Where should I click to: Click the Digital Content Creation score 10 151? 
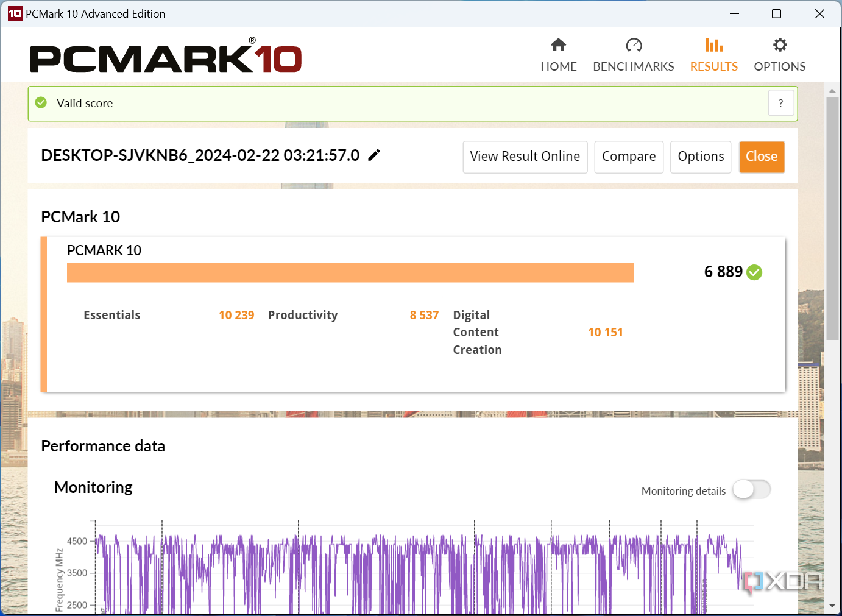pyautogui.click(x=606, y=332)
